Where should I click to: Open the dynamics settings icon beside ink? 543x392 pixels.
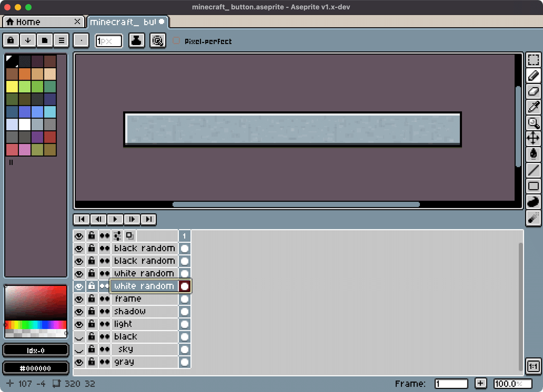158,41
